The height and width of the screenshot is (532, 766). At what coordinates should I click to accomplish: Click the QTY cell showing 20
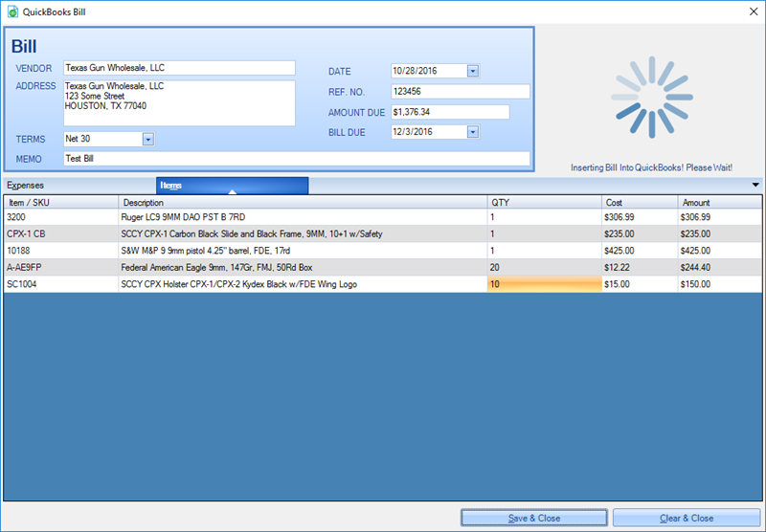tap(544, 268)
